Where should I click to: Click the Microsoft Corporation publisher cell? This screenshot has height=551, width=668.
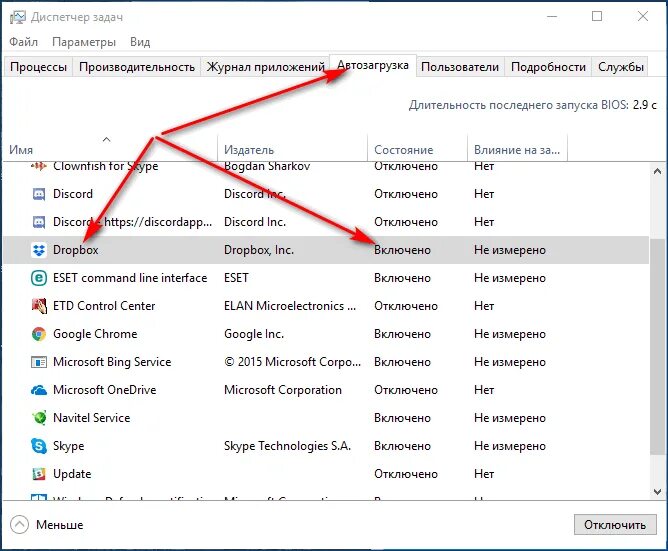point(282,390)
